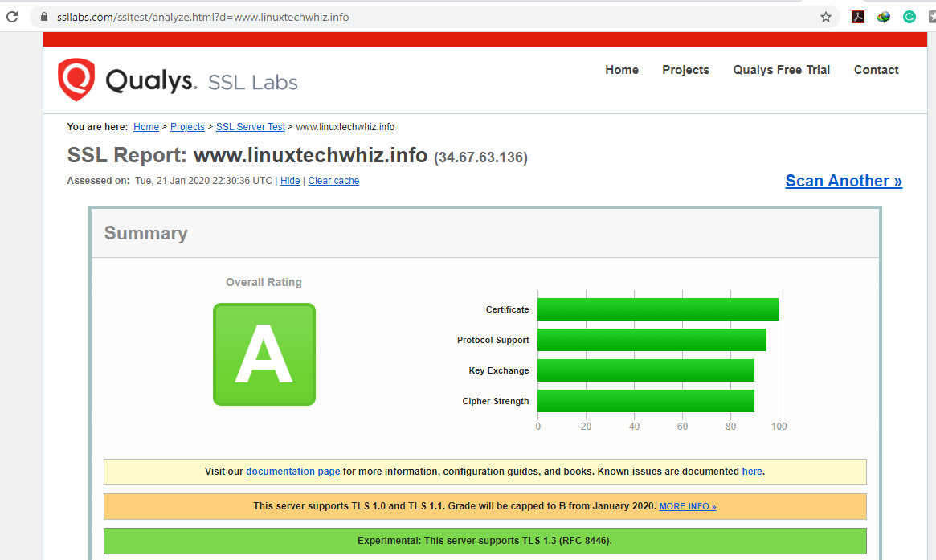Screen dimensions: 936x560
Task: Open the MORE INFO link about TLS
Action: coord(688,506)
